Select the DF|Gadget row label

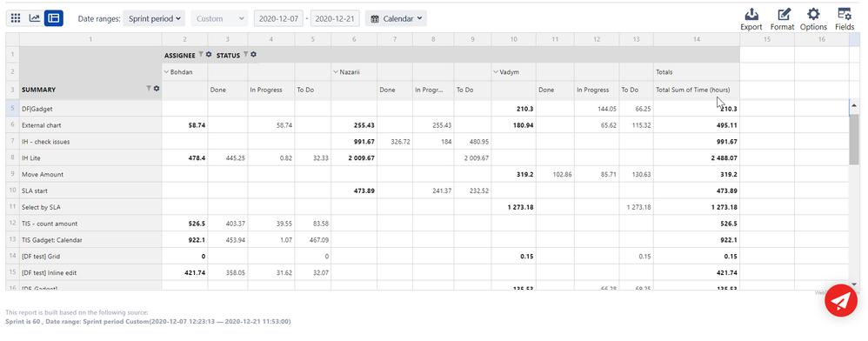(37, 109)
